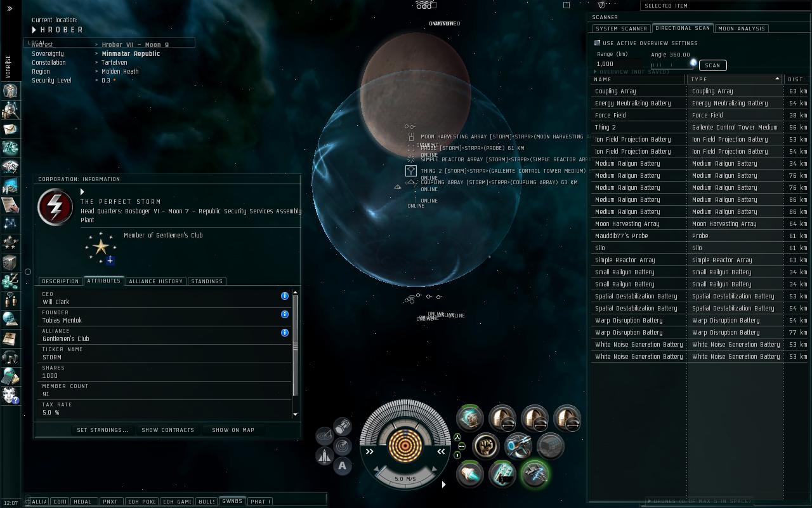Viewport: 812px width, 508px height.
Task: Toggle the tactical overlay radar icon
Action: pos(343,446)
